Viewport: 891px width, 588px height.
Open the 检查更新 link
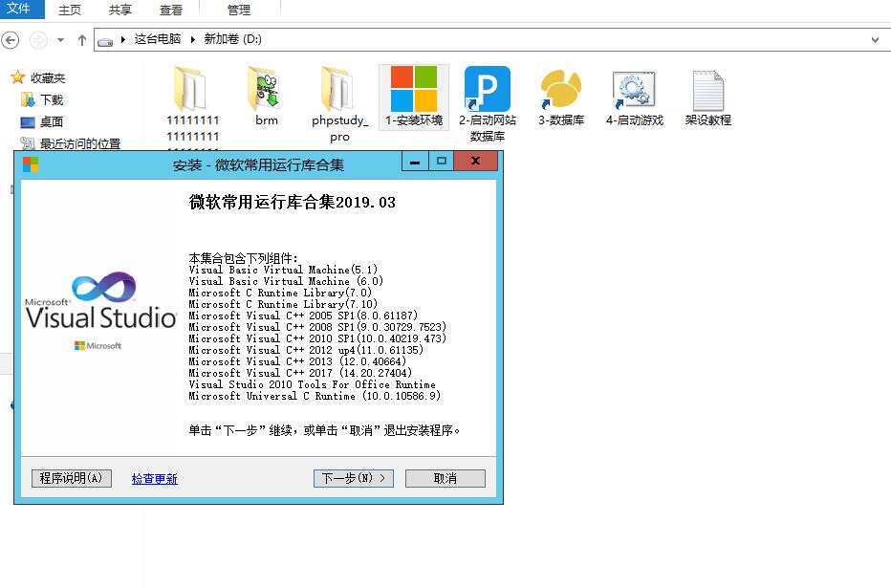pyautogui.click(x=154, y=479)
